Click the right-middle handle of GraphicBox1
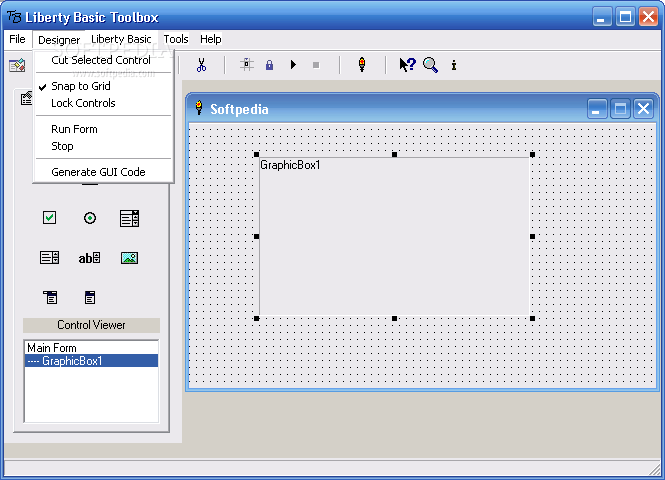This screenshot has width=665, height=480. (532, 237)
